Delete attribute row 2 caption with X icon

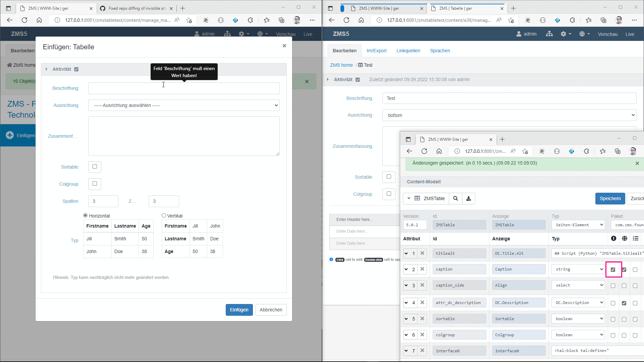(x=422, y=269)
